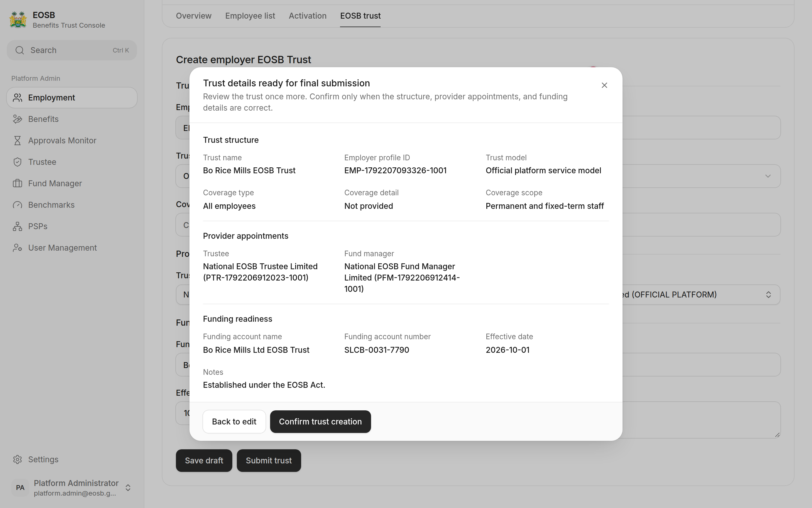The width and height of the screenshot is (812, 508).
Task: Click the EOSB coat of arms logo
Action: coord(18,20)
